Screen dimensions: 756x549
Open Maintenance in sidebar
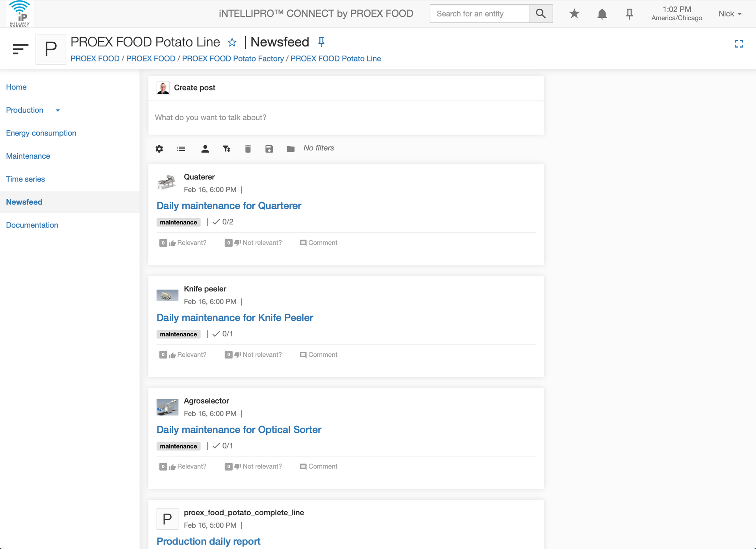click(28, 156)
